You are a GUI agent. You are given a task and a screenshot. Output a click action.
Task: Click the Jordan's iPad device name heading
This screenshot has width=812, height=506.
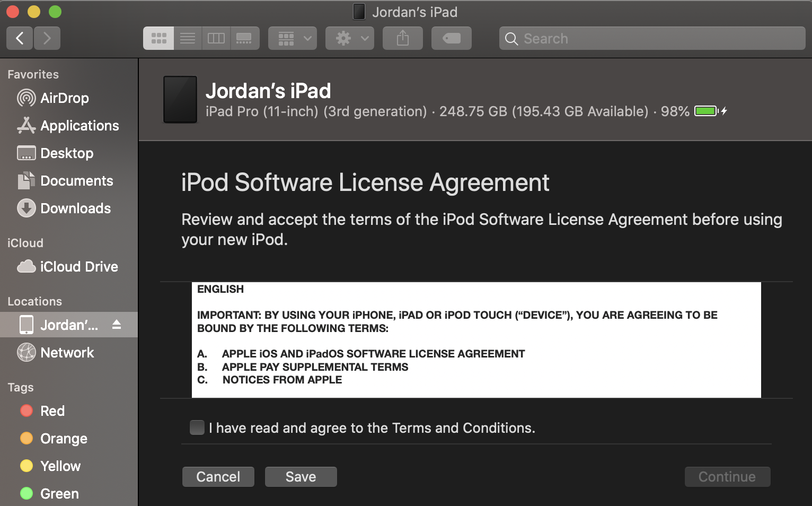pos(268,91)
